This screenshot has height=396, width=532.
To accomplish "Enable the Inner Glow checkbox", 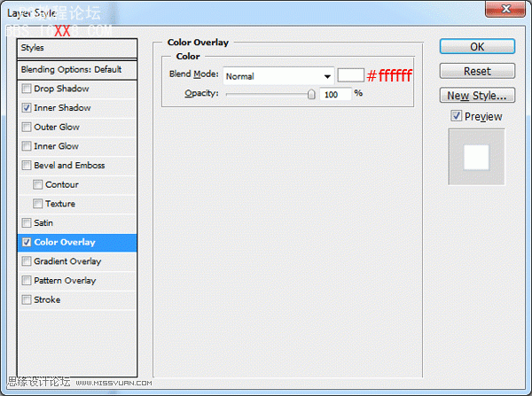I will [x=26, y=146].
